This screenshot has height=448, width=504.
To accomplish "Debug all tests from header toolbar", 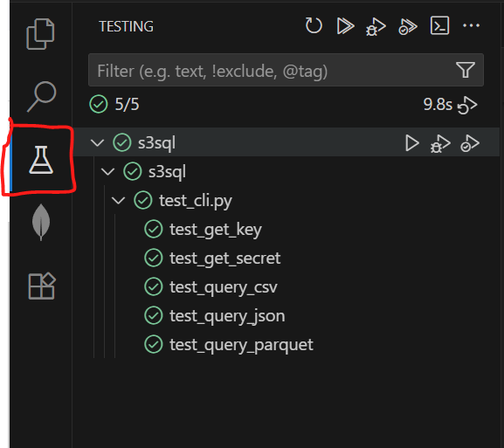I will click(376, 27).
